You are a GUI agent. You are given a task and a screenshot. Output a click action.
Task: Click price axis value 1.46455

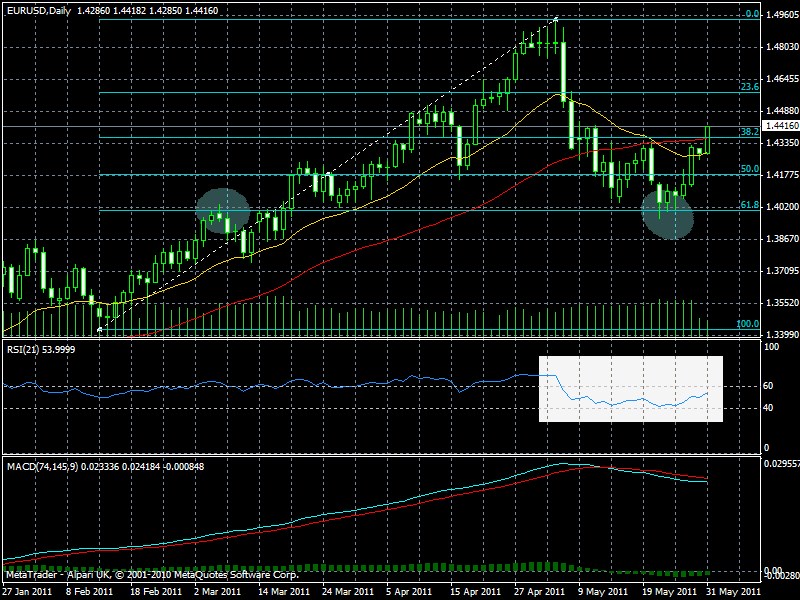tap(782, 79)
